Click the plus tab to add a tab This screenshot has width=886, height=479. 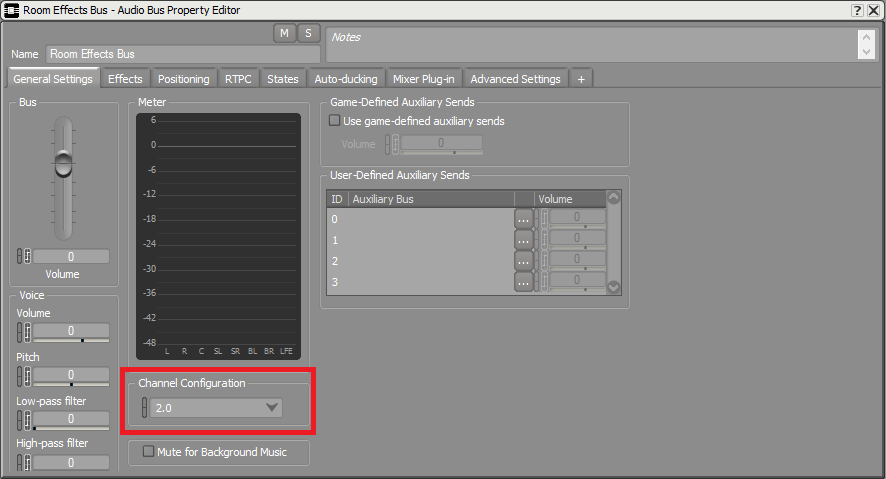point(581,79)
